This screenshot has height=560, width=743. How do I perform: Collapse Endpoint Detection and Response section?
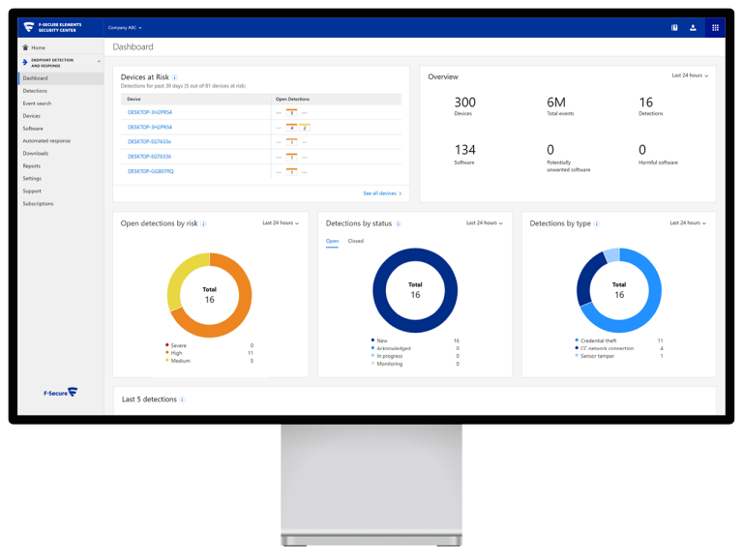(99, 62)
